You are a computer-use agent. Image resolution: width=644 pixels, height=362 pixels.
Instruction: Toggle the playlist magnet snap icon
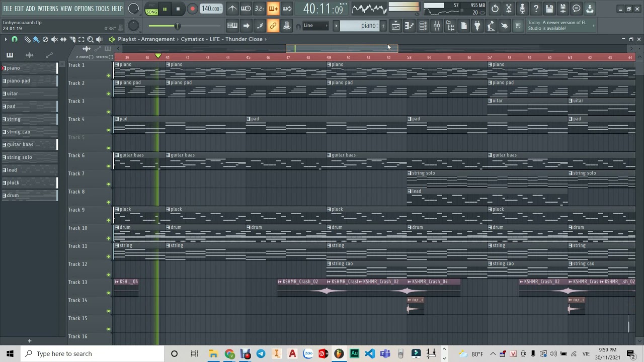point(15,39)
